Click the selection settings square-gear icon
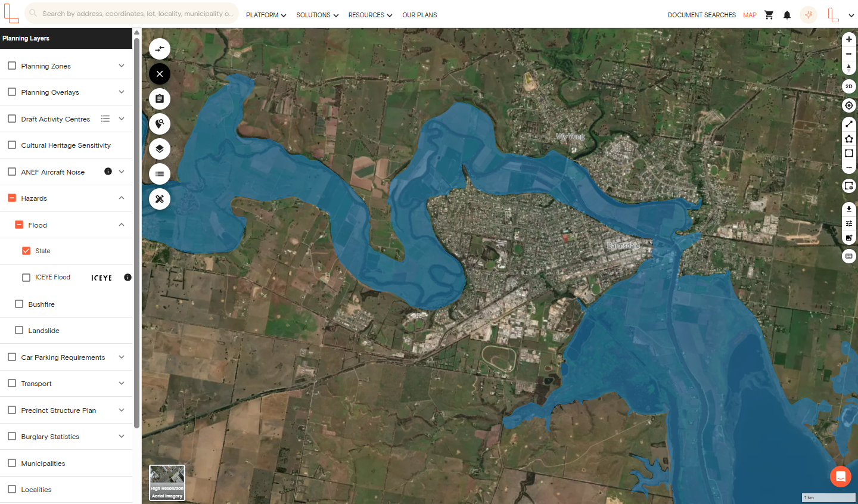This screenshot has width=858, height=504. coord(849,186)
